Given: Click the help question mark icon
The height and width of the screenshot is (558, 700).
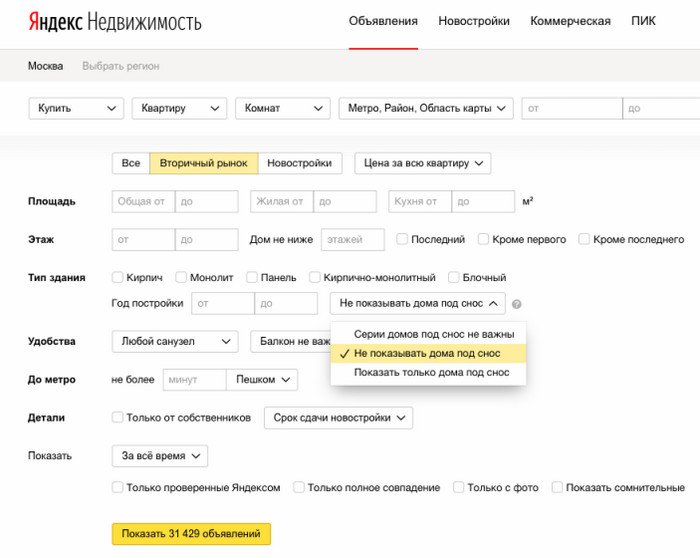Looking at the screenshot, I should pos(517,304).
